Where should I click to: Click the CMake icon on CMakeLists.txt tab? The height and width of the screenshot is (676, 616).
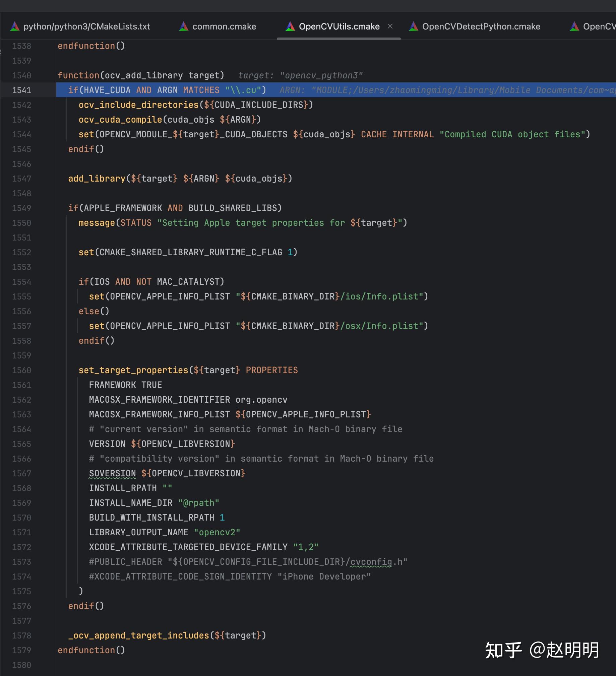coord(15,26)
